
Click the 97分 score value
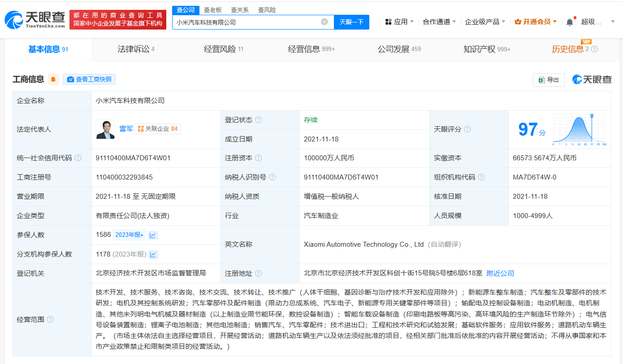(532, 129)
